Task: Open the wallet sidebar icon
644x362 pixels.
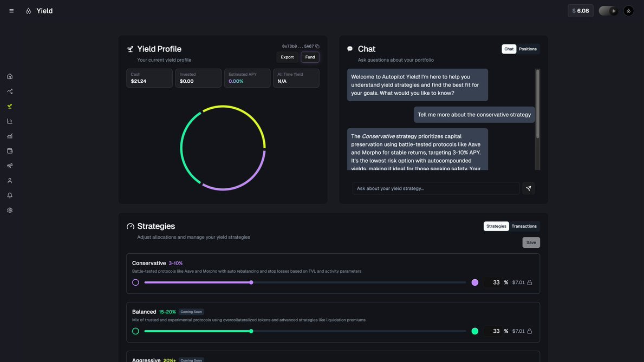Action: [x=10, y=151]
